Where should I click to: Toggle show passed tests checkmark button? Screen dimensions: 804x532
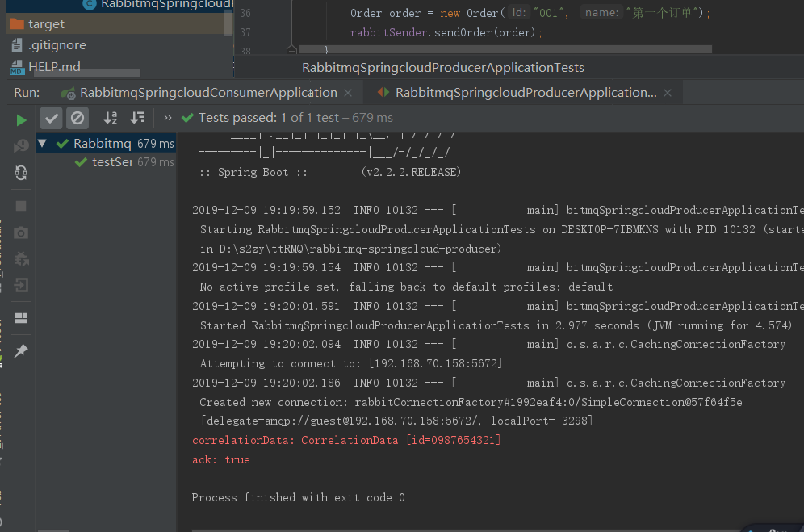pyautogui.click(x=52, y=119)
